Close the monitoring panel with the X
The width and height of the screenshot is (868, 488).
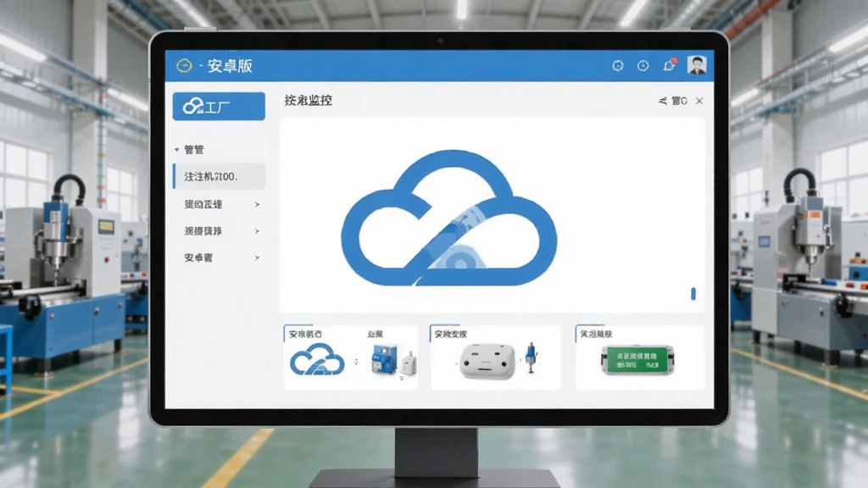[x=699, y=101]
